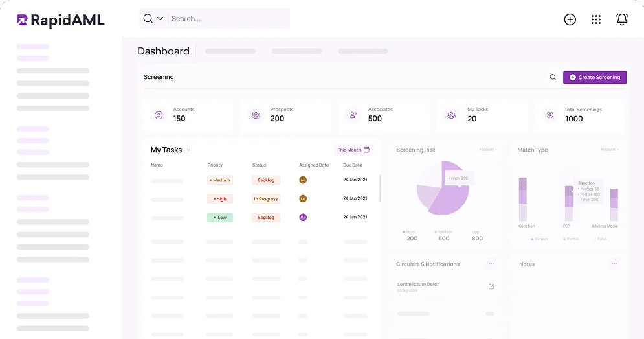Open the This Month date filter
The width and height of the screenshot is (644, 339).
pyautogui.click(x=353, y=150)
